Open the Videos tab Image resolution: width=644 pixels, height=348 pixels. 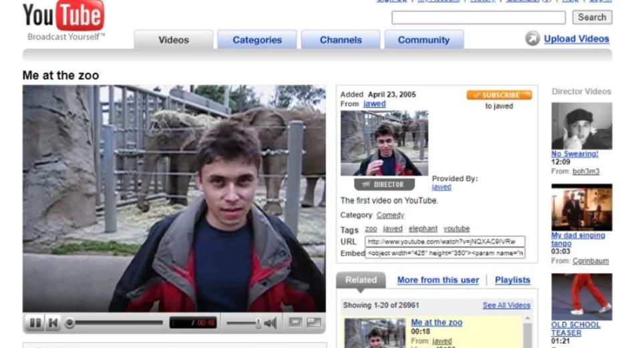point(173,40)
